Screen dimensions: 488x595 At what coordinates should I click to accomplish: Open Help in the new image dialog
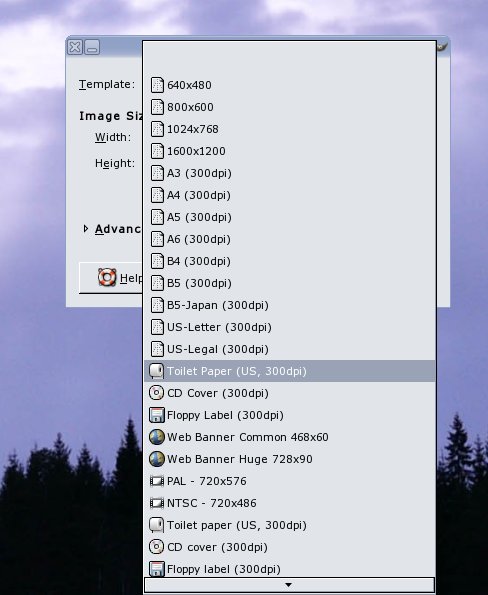pos(111,278)
